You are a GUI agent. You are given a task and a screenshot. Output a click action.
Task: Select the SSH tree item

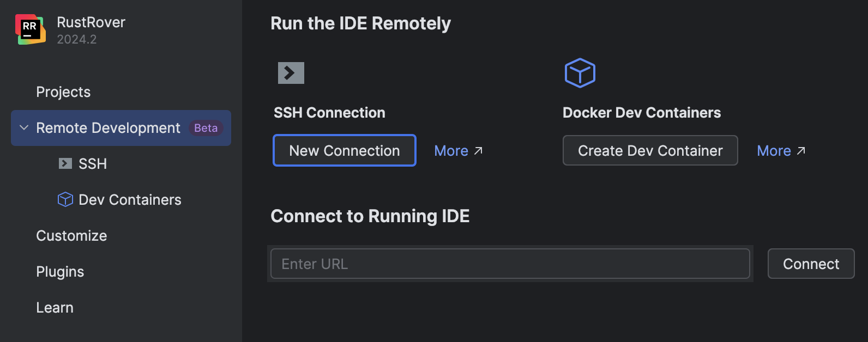coord(93,164)
